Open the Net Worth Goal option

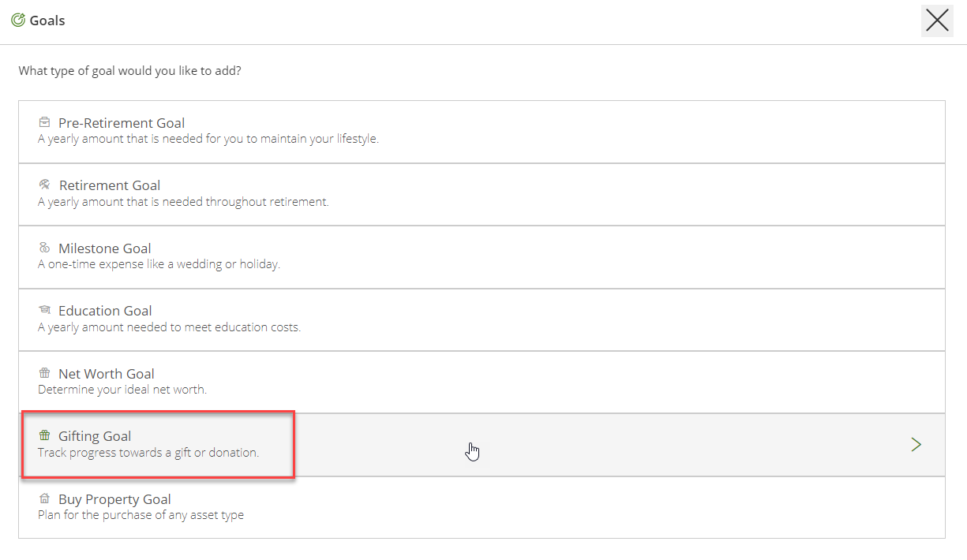pyautogui.click(x=107, y=374)
